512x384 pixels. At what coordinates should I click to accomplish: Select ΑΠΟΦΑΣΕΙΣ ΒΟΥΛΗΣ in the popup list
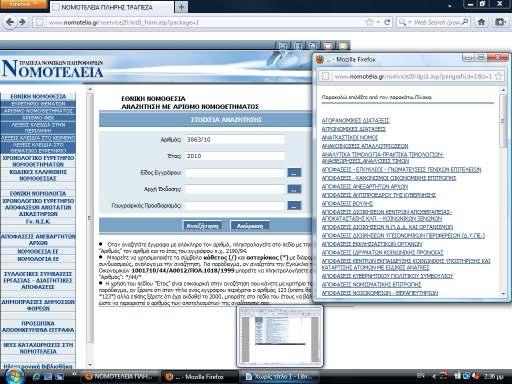(347, 203)
